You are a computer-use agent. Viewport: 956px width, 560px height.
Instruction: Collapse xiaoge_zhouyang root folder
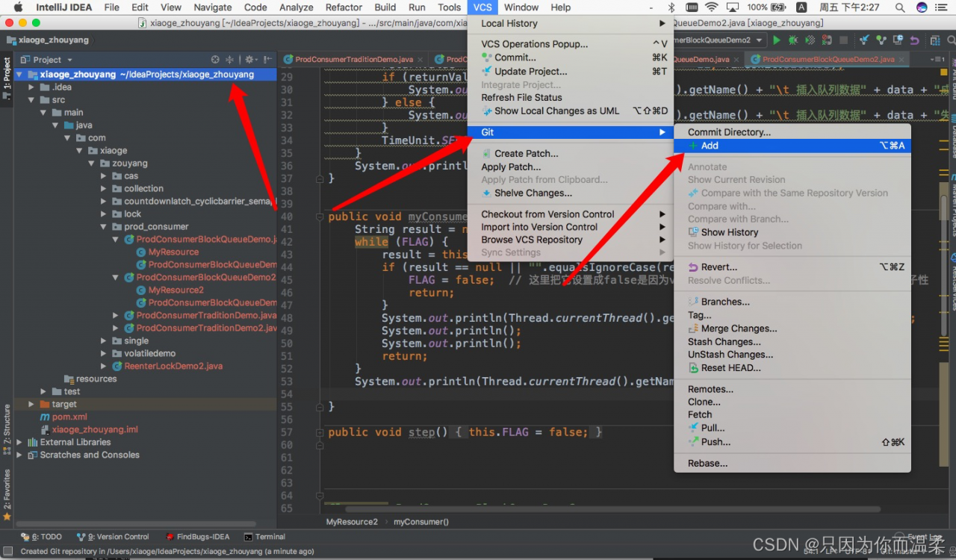(19, 75)
